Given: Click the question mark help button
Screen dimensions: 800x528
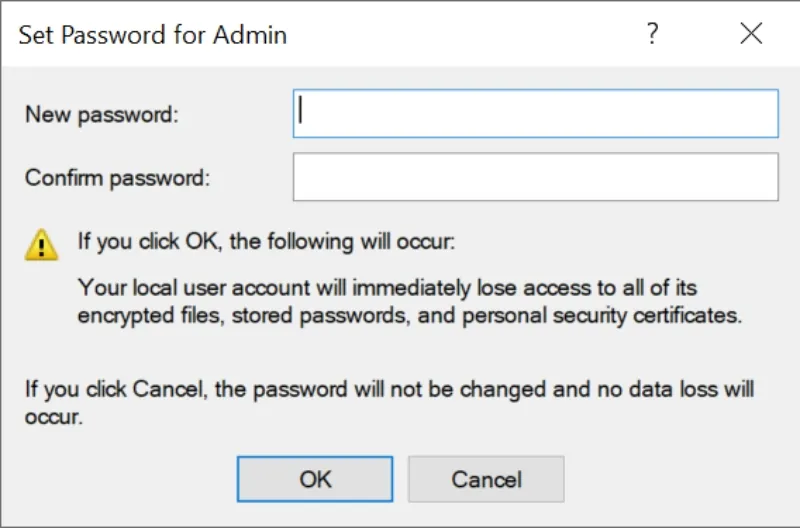Looking at the screenshot, I should pyautogui.click(x=652, y=34).
